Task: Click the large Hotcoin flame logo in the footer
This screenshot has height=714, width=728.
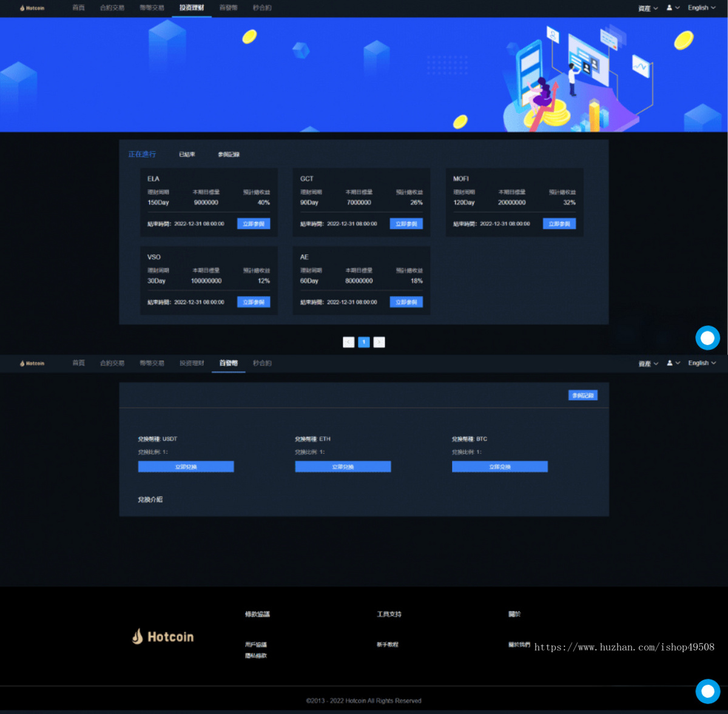Action: coord(163,636)
